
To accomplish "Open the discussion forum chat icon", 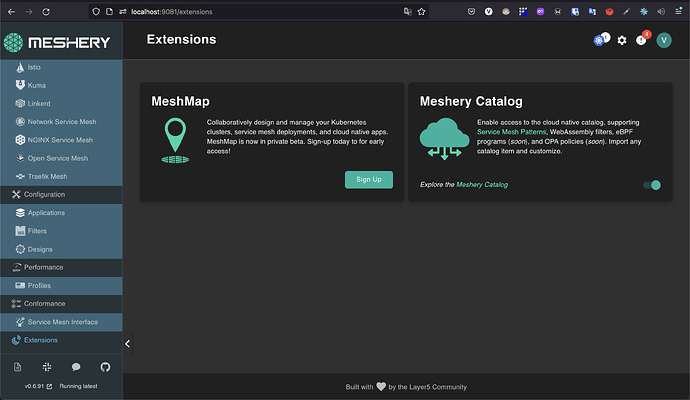I will (76, 367).
